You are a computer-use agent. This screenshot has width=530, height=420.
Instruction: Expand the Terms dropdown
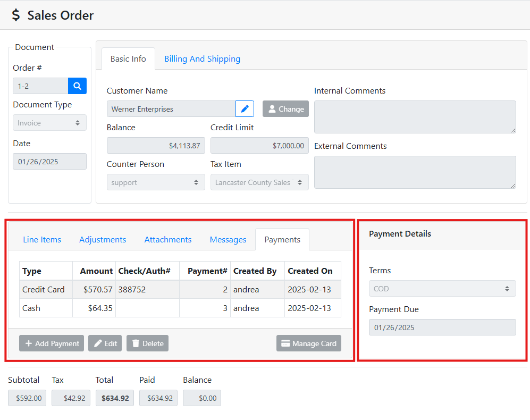pyautogui.click(x=442, y=289)
